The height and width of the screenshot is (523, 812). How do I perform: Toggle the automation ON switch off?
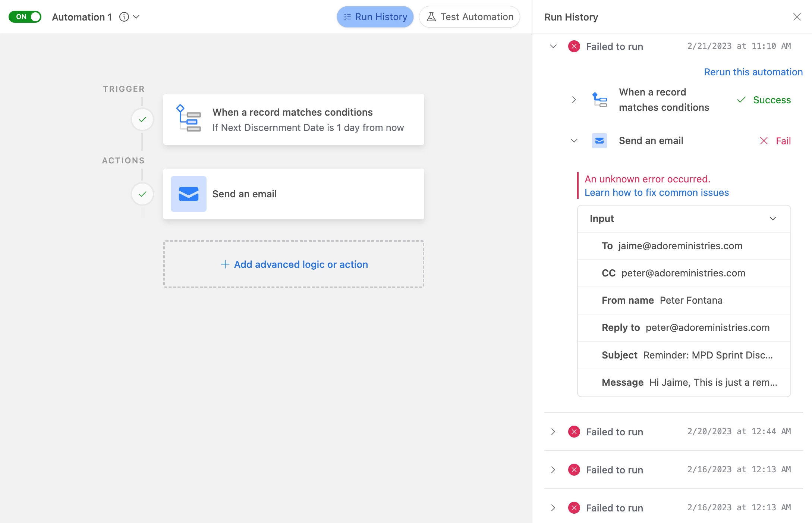[25, 17]
